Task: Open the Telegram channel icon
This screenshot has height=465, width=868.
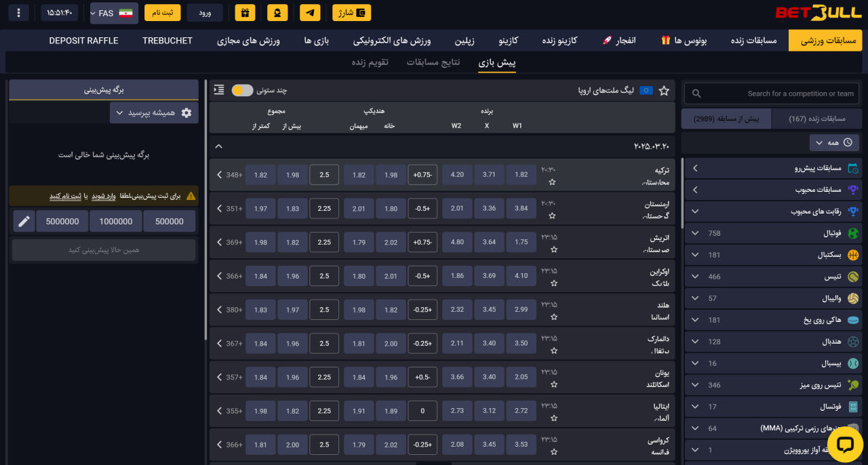Action: click(310, 13)
